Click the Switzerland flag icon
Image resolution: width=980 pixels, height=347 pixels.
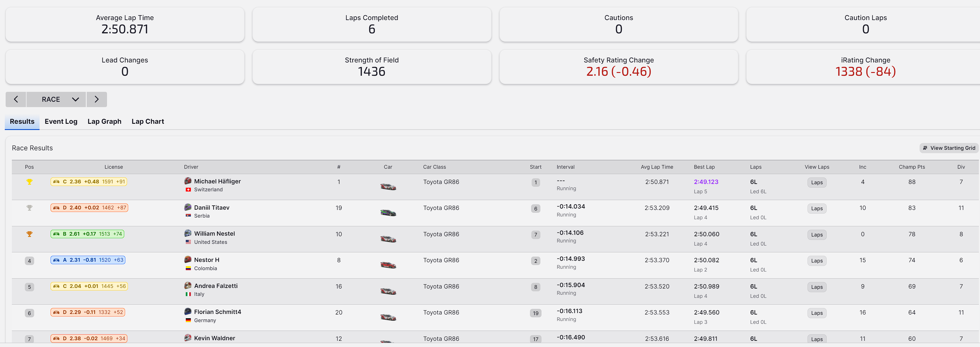(x=188, y=190)
